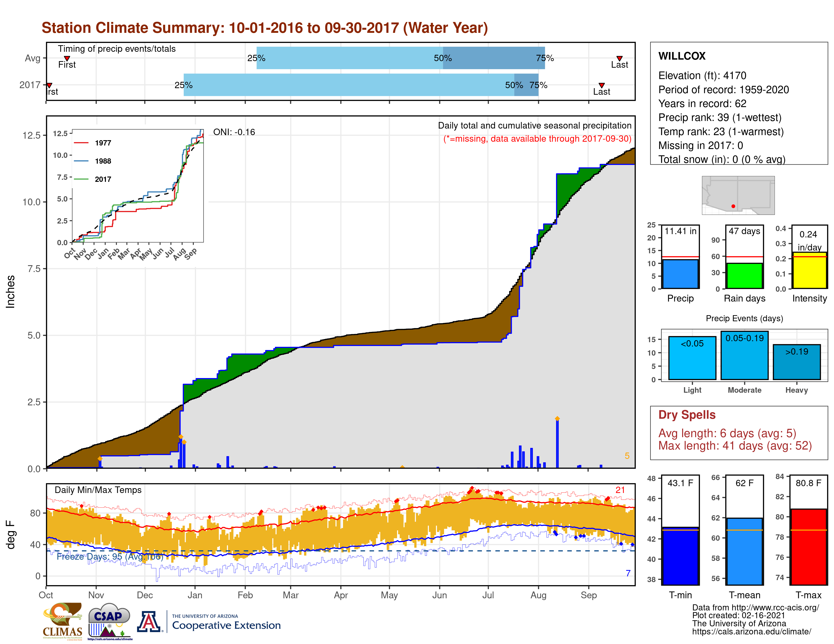Viewport: 834px width, 644px height.
Task: Click the Station Climate Summary title
Action: [x=265, y=28]
